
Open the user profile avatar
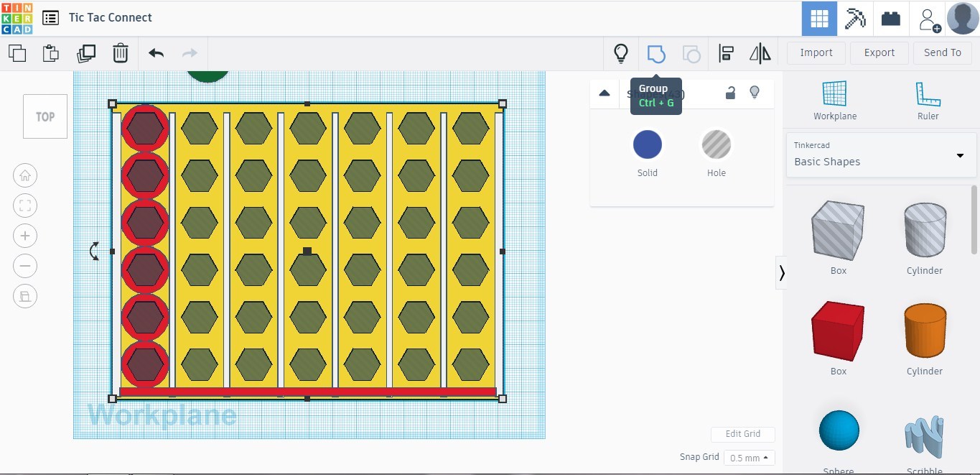click(x=963, y=19)
